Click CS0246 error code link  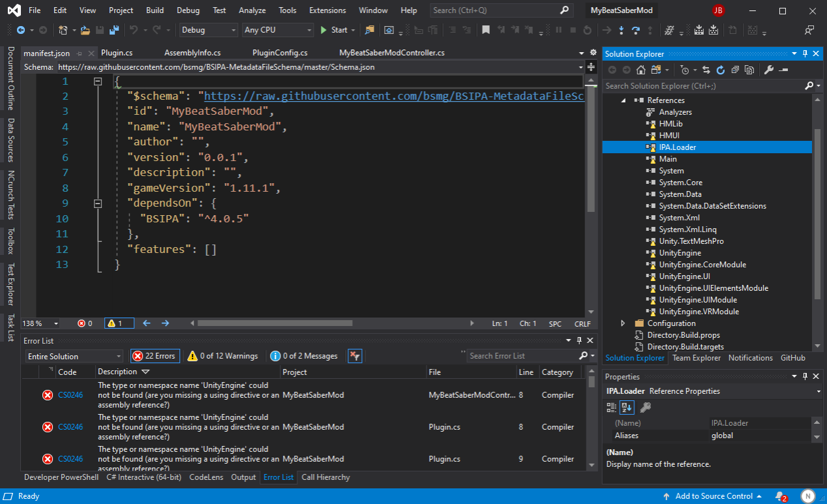pos(70,395)
